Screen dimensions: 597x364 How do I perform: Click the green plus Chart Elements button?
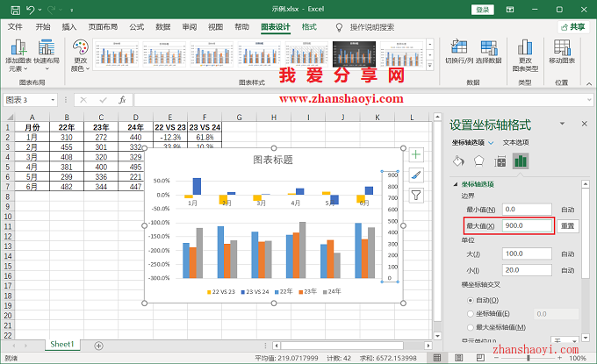[x=416, y=154]
